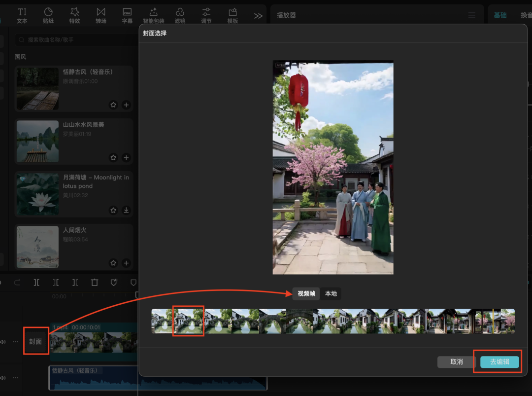Open audio track more options (...)
This screenshot has width=532, height=396.
[15, 378]
